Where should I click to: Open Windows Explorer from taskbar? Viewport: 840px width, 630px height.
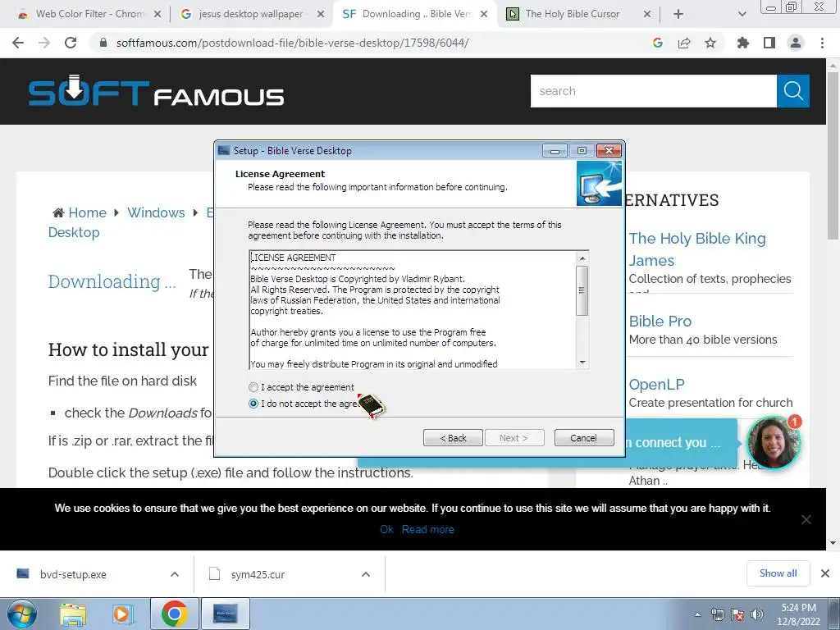pos(73,614)
